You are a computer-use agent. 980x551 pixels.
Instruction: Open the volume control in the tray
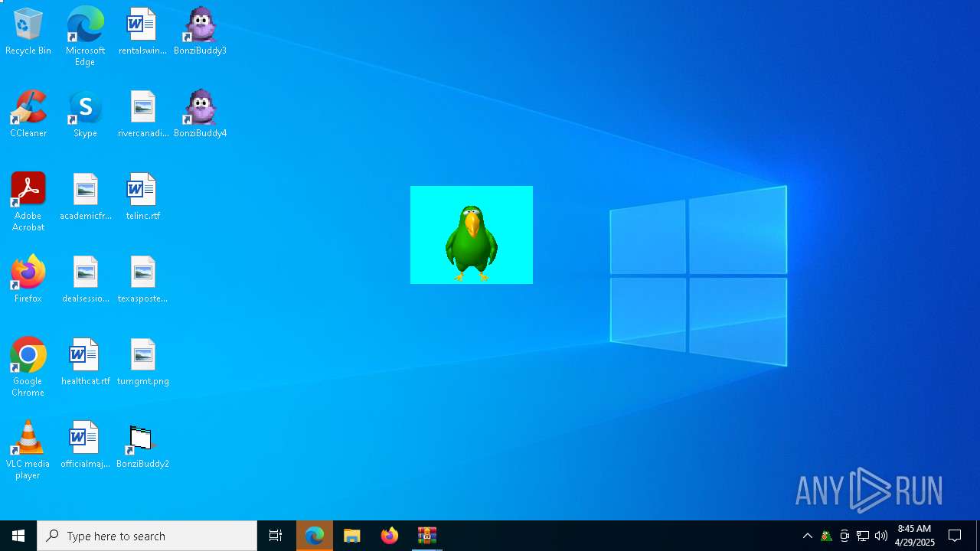tap(881, 536)
